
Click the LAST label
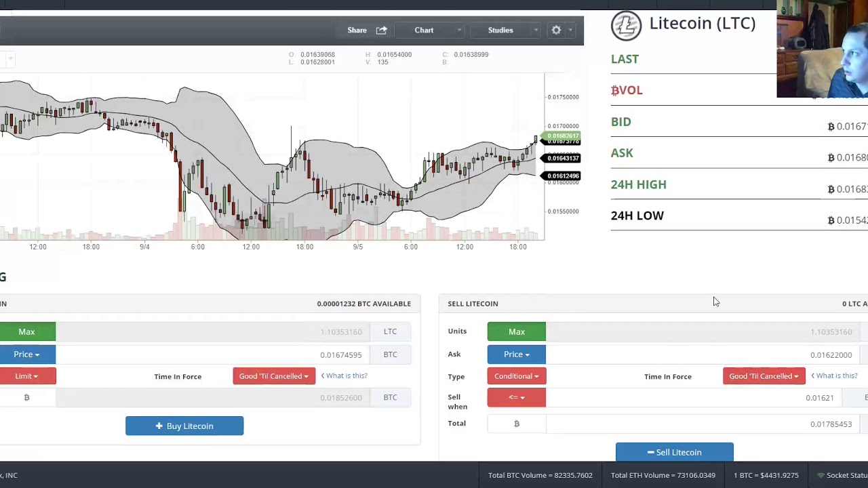[625, 59]
